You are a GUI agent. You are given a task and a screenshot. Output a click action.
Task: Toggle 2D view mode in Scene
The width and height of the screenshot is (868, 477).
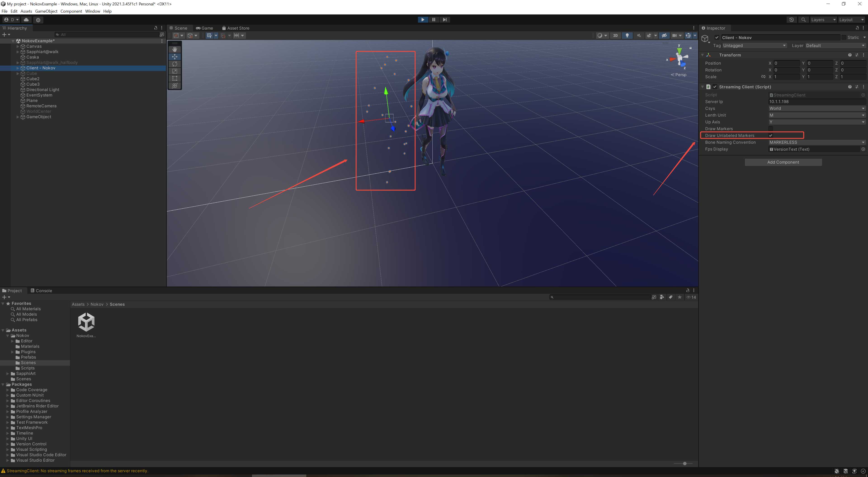[615, 35]
